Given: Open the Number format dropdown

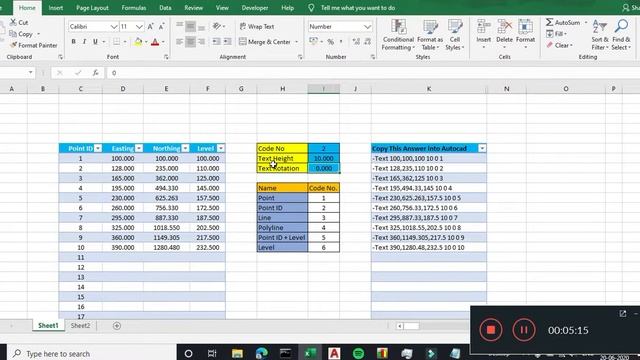Looking at the screenshot, I should click(x=367, y=27).
